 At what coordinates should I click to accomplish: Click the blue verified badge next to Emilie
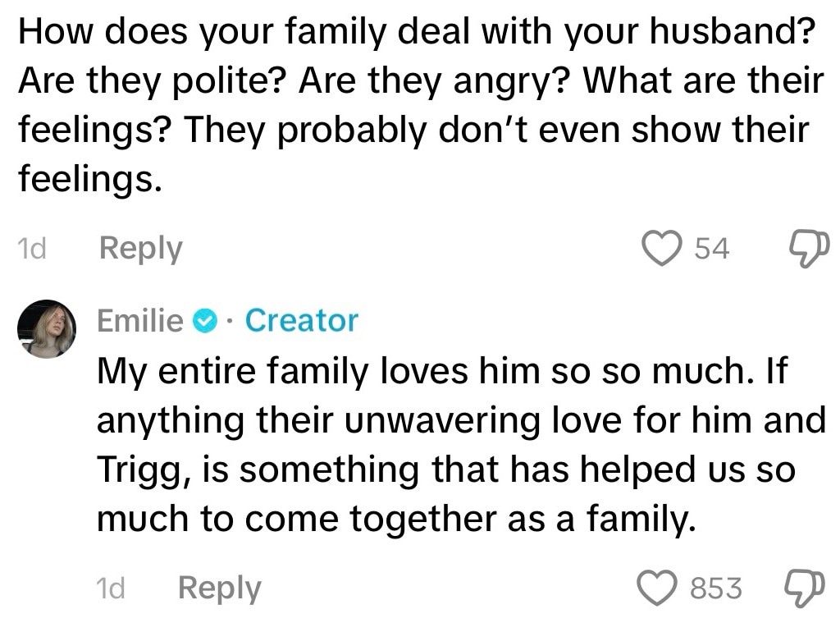pyautogui.click(x=206, y=321)
